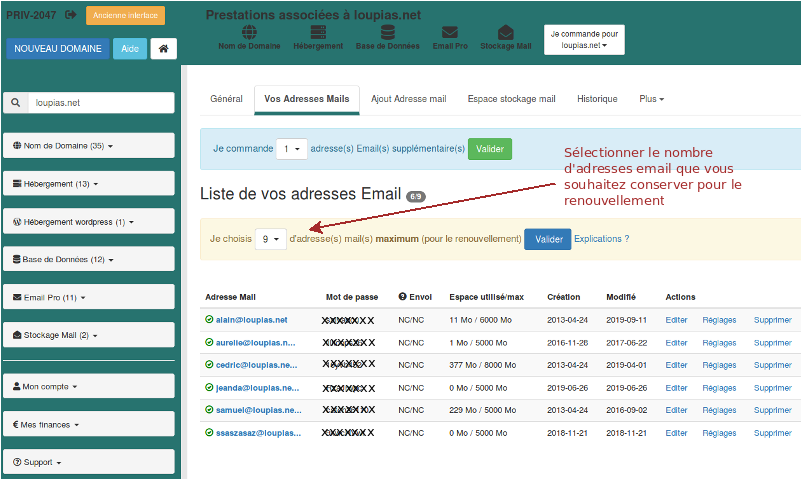Expand Hébergement wordpress (1) sidebar menu
803x481 pixels.
click(x=89, y=221)
